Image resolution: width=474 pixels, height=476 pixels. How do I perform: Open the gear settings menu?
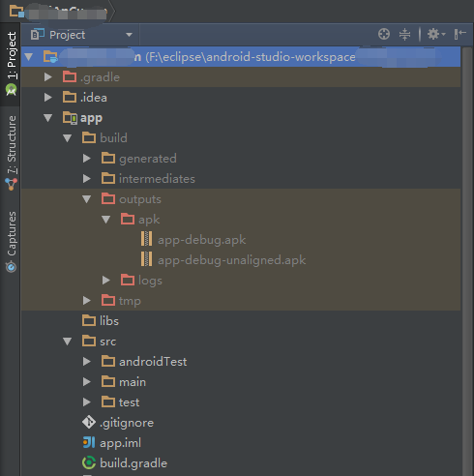point(436,34)
